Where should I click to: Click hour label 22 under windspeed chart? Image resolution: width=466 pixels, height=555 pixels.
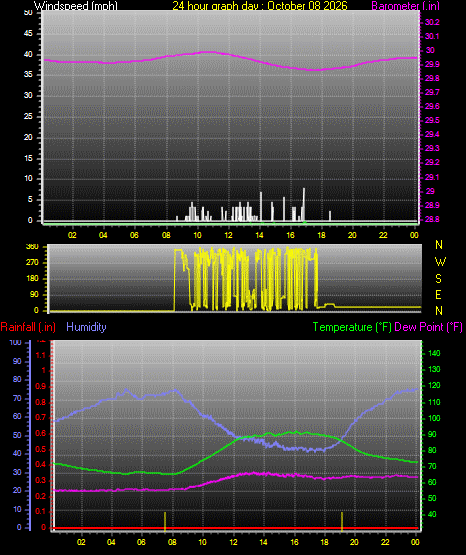point(383,235)
